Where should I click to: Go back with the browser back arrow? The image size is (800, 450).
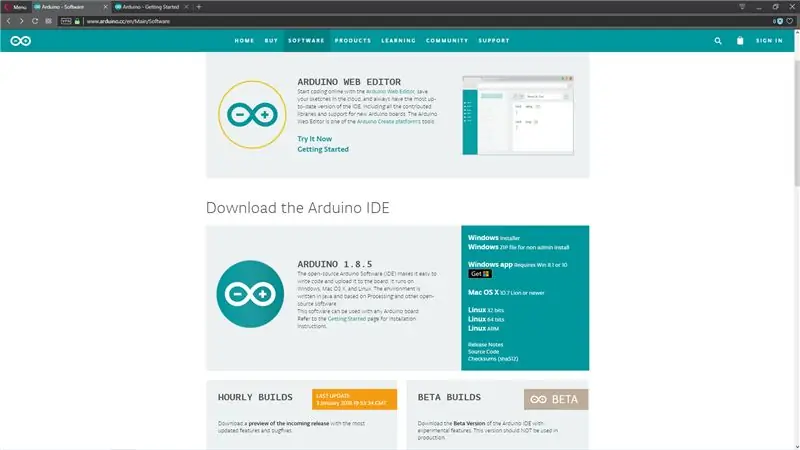pyautogui.click(x=8, y=21)
